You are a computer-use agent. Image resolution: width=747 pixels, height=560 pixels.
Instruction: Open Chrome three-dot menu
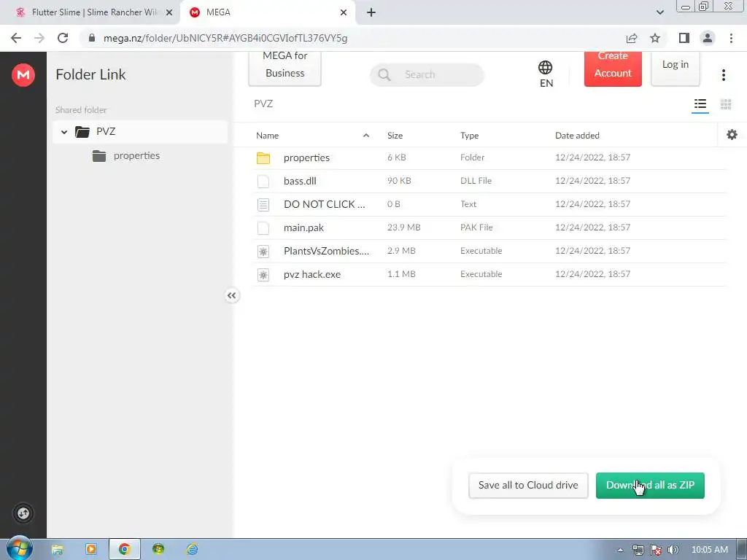(731, 38)
